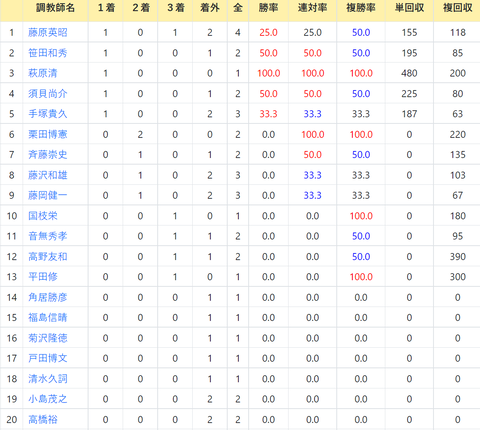Select 複回収 value 118 for 藤原英昭

coord(458,32)
